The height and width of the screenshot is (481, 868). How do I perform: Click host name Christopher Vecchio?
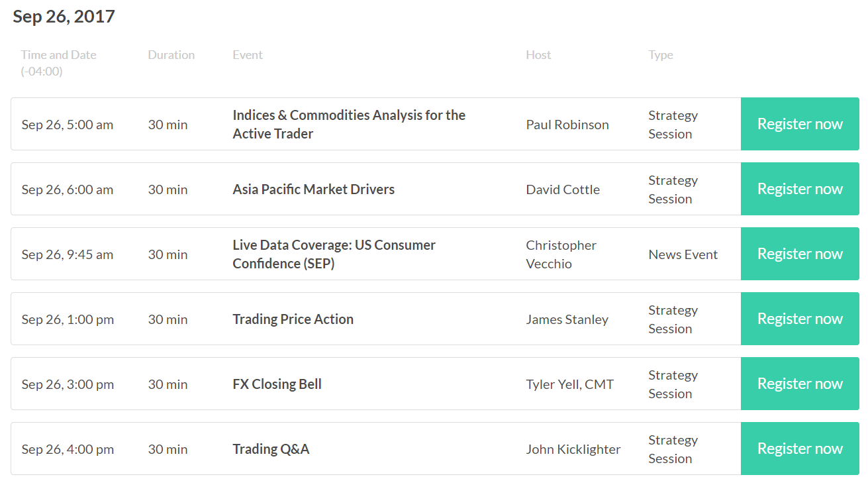tap(561, 254)
